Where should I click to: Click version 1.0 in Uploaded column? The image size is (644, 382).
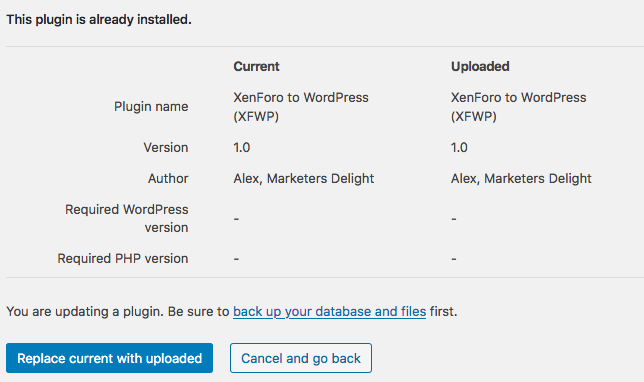tap(459, 147)
